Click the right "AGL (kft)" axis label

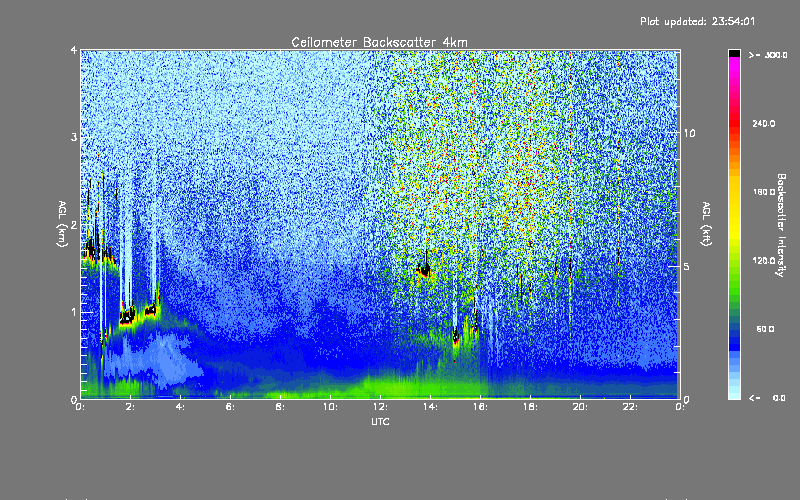706,224
